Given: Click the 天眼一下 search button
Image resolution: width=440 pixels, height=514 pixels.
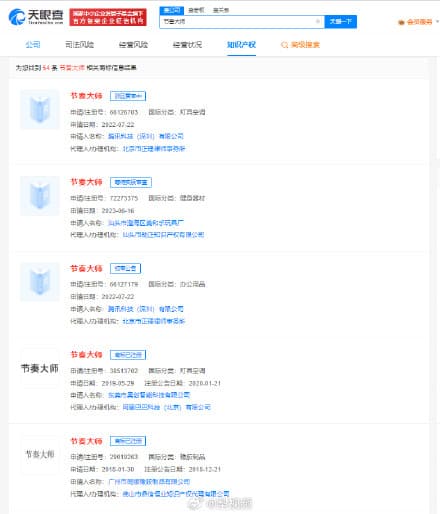Looking at the screenshot, I should [340, 22].
